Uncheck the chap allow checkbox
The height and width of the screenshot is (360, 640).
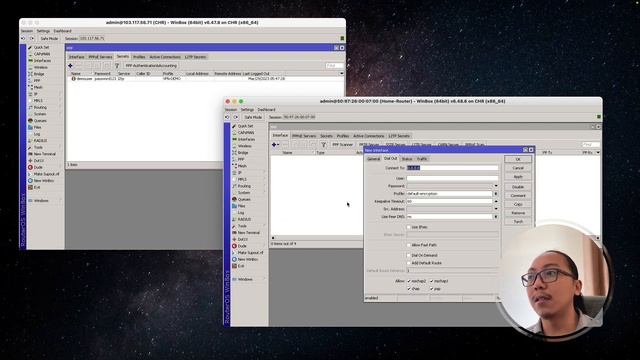(x=409, y=289)
